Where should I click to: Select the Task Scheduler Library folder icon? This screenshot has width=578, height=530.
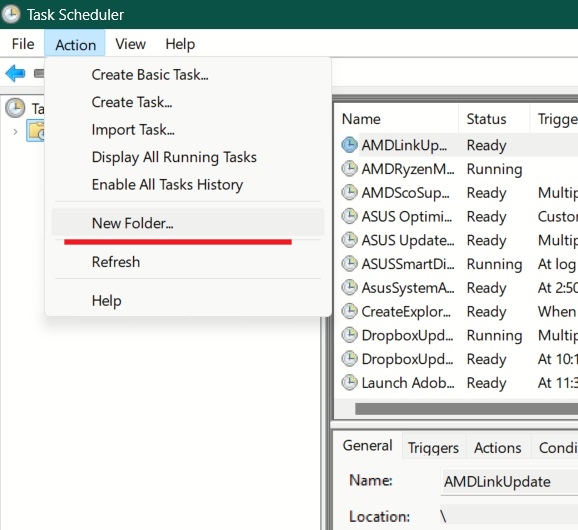point(36,131)
